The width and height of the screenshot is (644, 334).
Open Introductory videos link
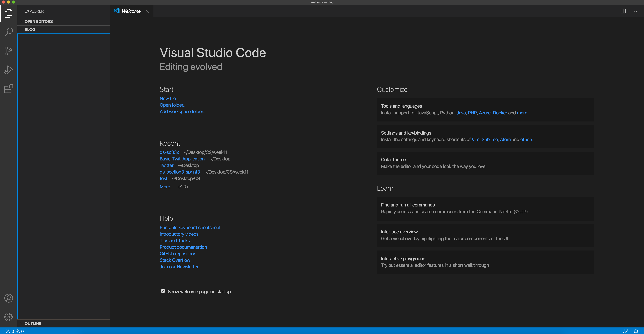coord(179,234)
